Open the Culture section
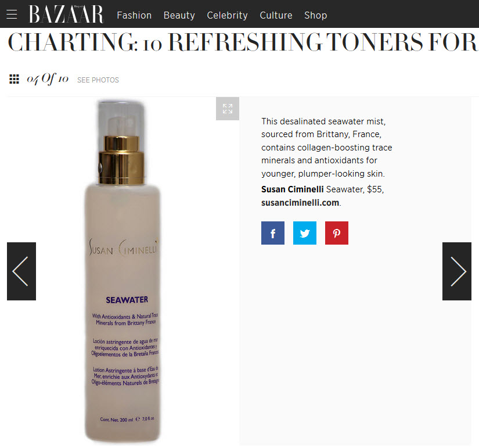Screen dimensions: 479x448 [276, 15]
